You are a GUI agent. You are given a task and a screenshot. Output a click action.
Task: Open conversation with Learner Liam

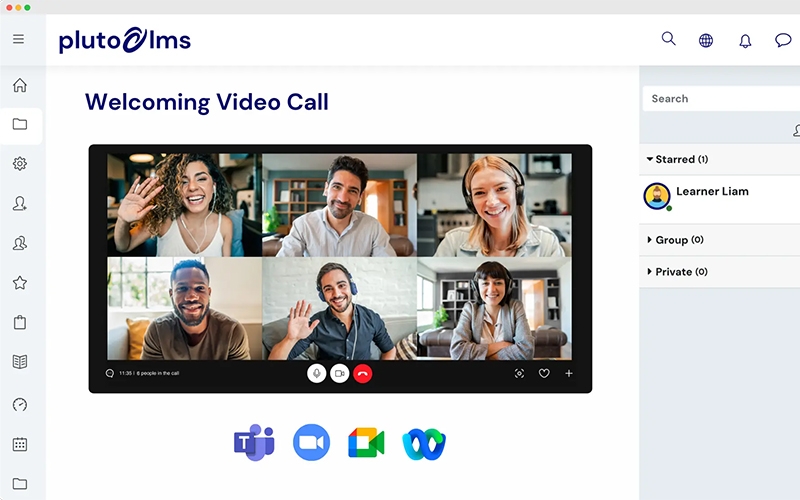(x=719, y=199)
